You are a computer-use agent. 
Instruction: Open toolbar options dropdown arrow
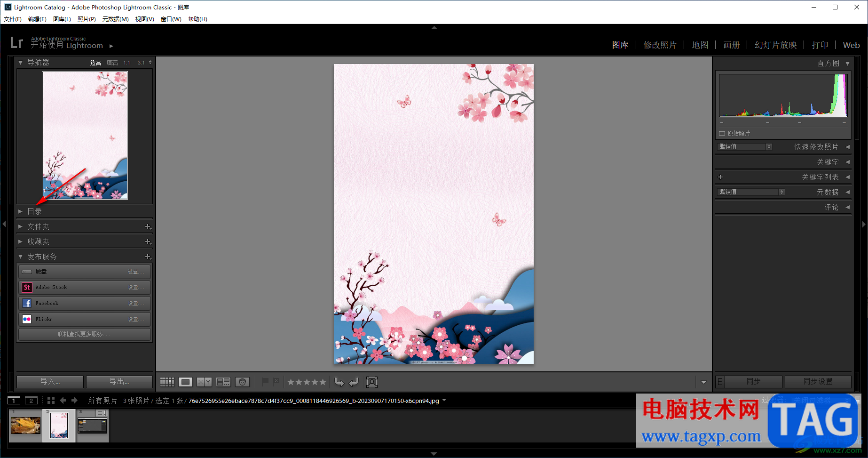(x=703, y=382)
